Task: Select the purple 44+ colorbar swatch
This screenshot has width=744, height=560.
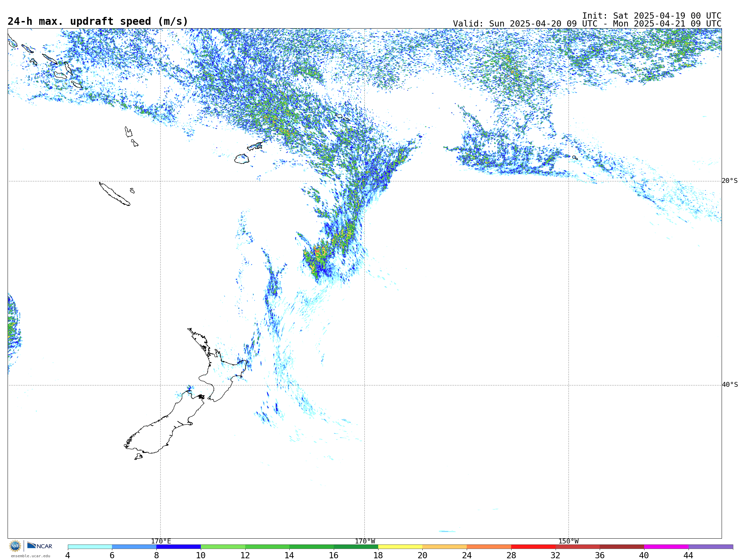Action: pyautogui.click(x=711, y=547)
